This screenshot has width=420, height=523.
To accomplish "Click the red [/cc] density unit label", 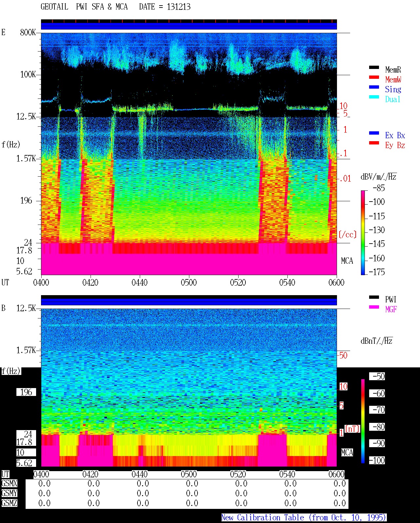I will [347, 235].
